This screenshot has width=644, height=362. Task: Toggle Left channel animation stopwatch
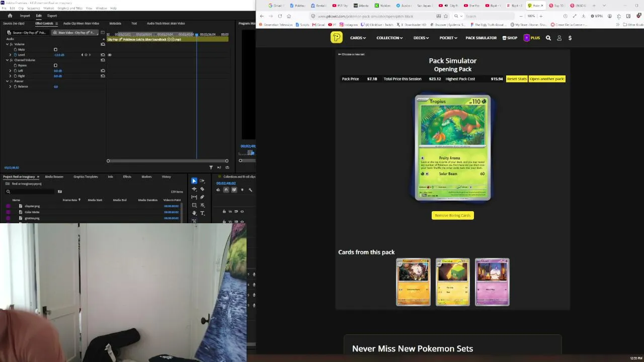coord(16,71)
